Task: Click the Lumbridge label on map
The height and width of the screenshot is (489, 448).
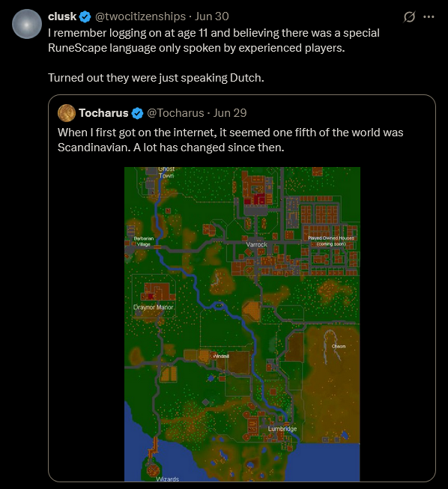Action: point(282,429)
